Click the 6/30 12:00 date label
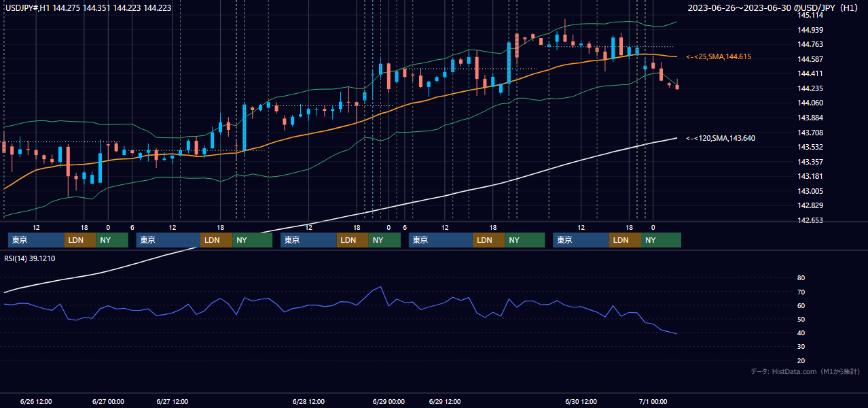Image resolution: width=868 pixels, height=408 pixels. click(x=581, y=401)
